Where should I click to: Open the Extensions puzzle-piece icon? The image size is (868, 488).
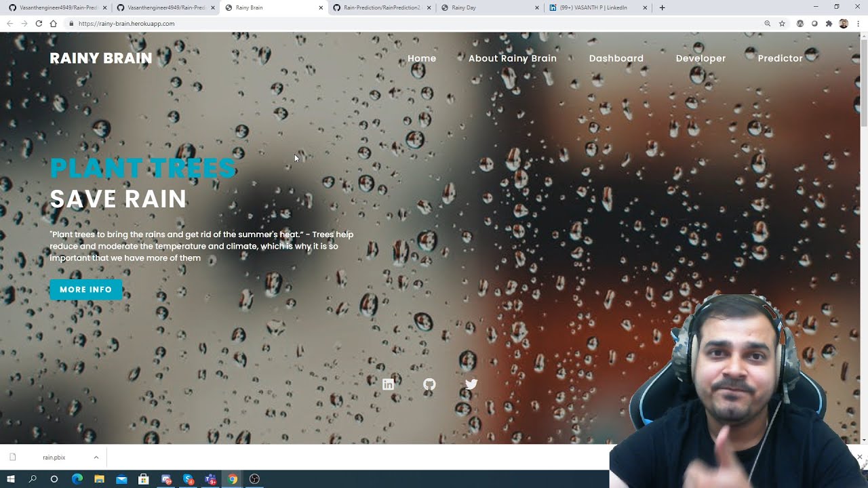coord(829,23)
